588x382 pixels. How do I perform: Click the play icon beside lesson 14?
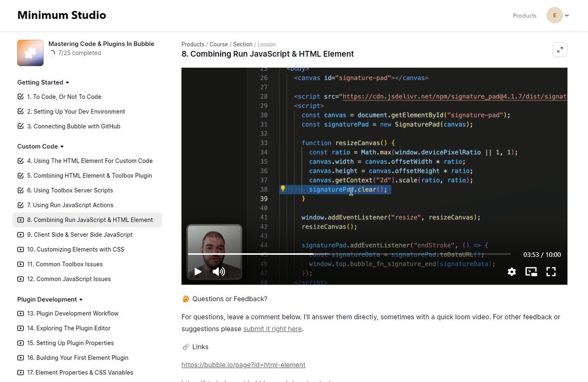[x=21, y=328]
